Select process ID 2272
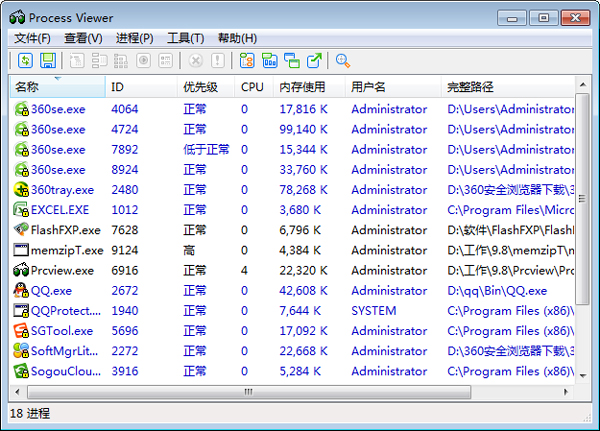This screenshot has height=431, width=600. point(125,351)
